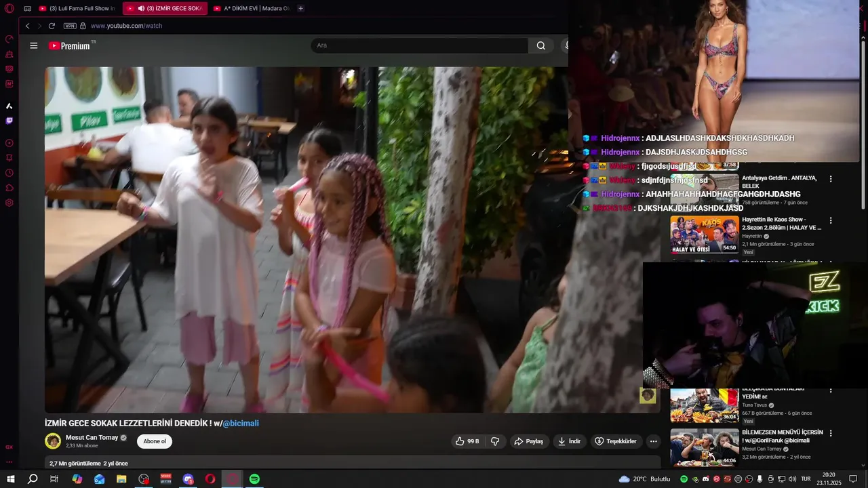The width and height of the screenshot is (868, 488).
Task: Click the YouTube search box 'Ara'
Action: click(419, 45)
